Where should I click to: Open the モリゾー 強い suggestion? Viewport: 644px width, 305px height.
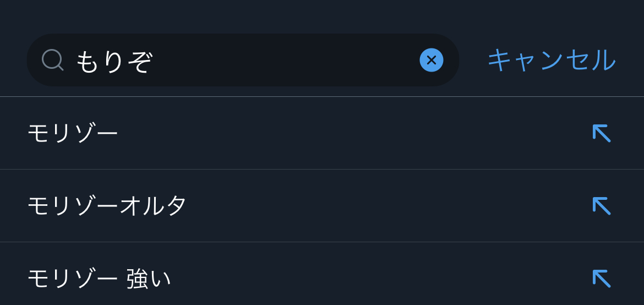coord(100,279)
